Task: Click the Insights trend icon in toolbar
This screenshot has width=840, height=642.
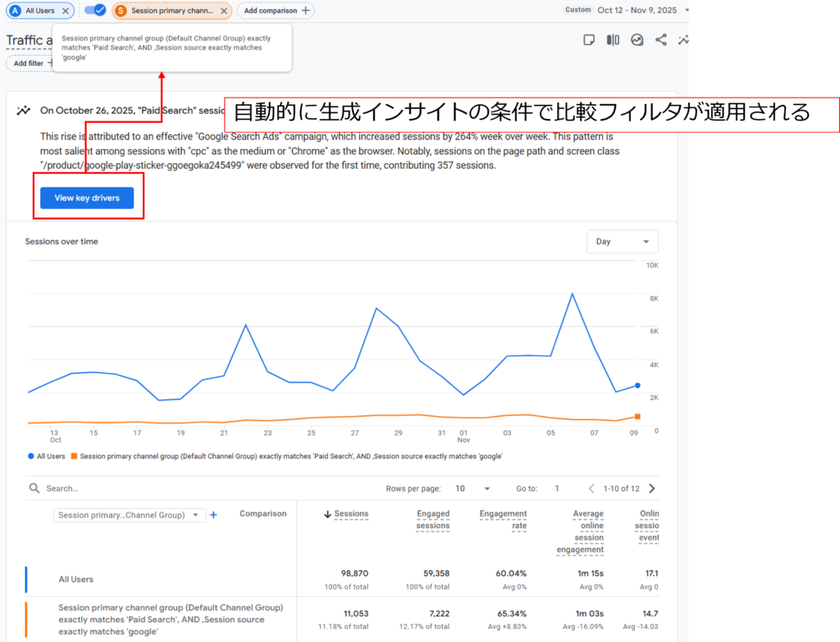Action: (x=637, y=40)
